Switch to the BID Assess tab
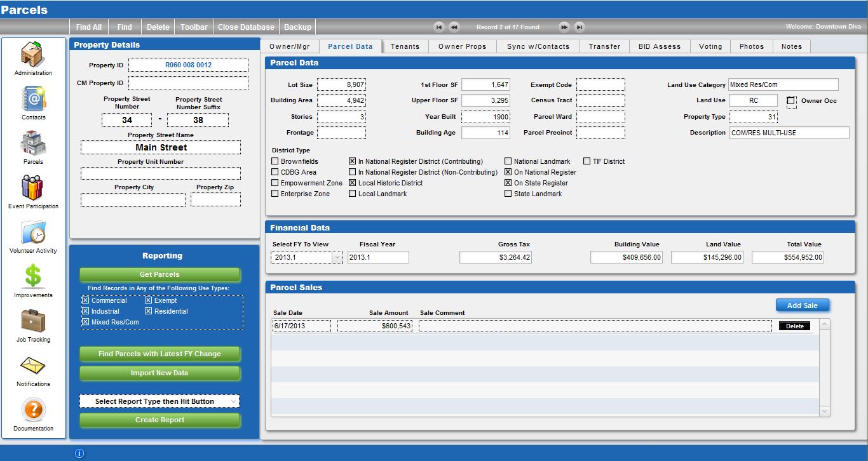 [659, 46]
